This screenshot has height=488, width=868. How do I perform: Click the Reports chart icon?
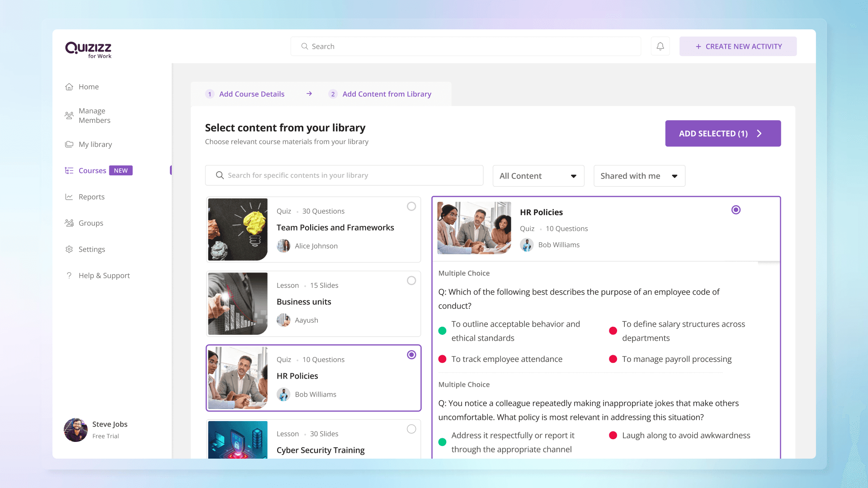(69, 197)
